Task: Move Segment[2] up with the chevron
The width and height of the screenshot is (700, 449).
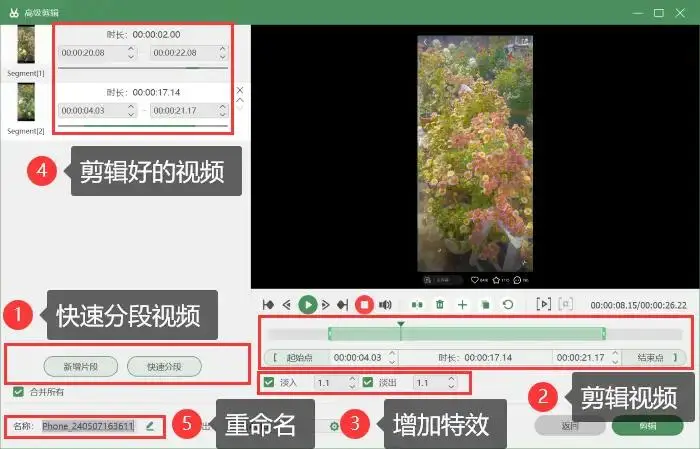Action: click(x=240, y=100)
